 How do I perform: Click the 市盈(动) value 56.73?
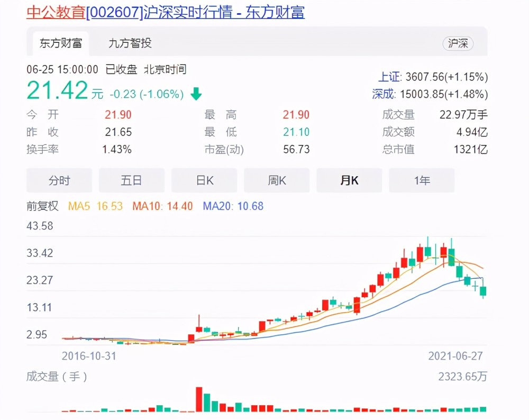point(296,149)
